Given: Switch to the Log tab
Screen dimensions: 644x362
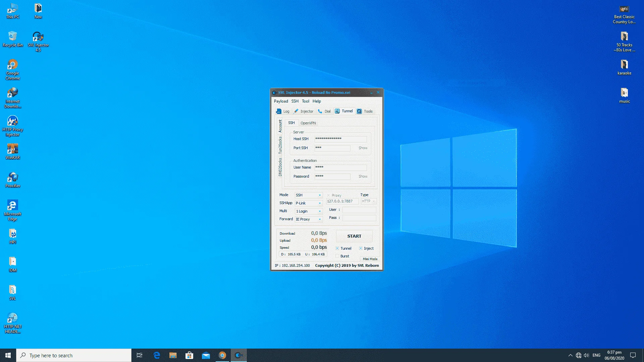Looking at the screenshot, I should pyautogui.click(x=282, y=111).
